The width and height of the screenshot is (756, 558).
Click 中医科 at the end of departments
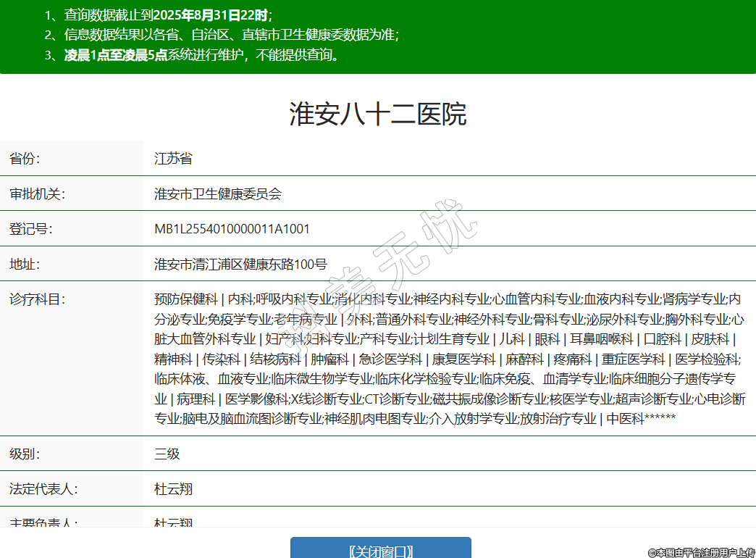click(x=624, y=419)
